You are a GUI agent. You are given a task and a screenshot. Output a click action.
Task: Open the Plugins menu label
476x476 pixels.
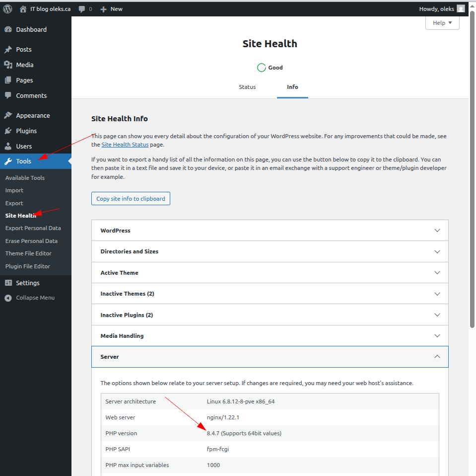(26, 131)
